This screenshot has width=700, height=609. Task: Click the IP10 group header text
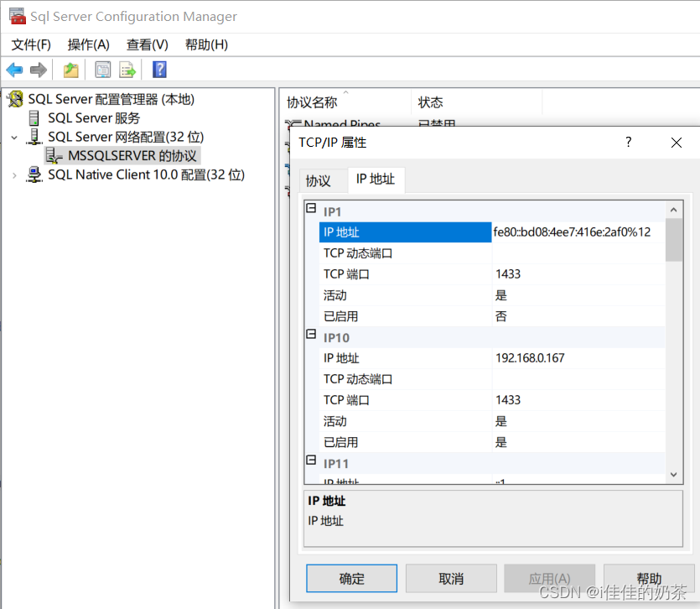point(337,338)
